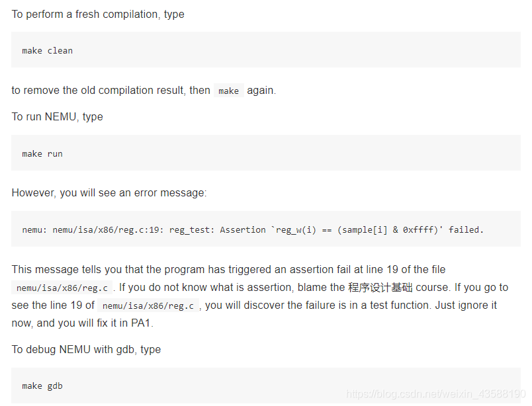This screenshot has height=406, width=532.
Task: Click the inline "make" code snippet
Action: point(228,91)
